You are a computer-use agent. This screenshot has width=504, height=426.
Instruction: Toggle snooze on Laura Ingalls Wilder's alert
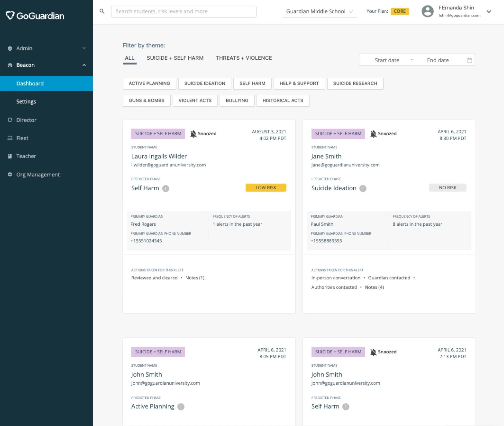(x=193, y=133)
